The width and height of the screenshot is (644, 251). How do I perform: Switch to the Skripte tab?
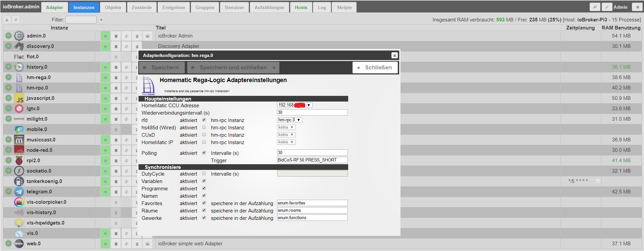coord(344,7)
